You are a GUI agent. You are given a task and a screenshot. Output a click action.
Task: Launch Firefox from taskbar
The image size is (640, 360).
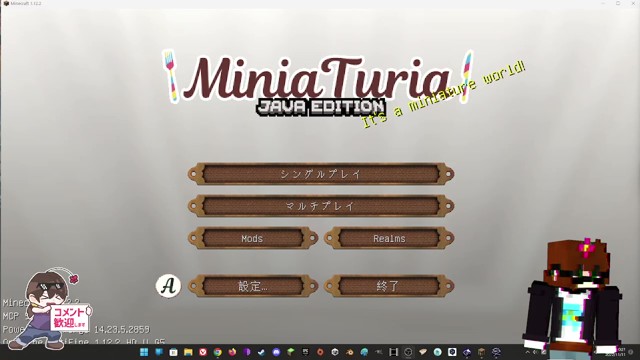click(232, 352)
